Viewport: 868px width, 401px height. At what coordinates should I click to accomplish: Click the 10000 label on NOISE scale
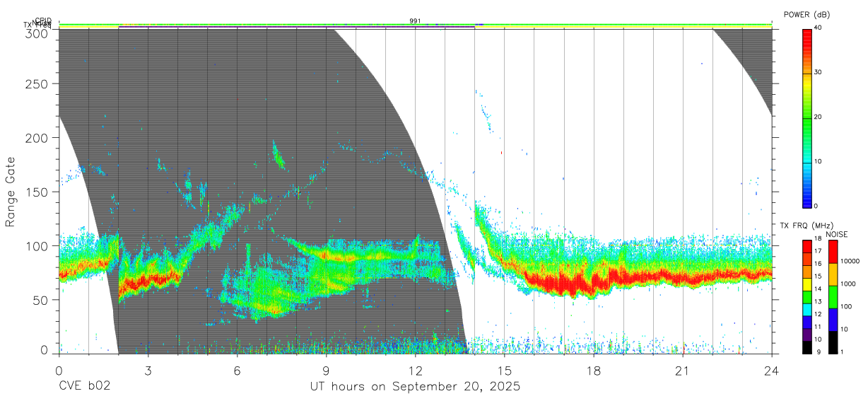pos(851,262)
